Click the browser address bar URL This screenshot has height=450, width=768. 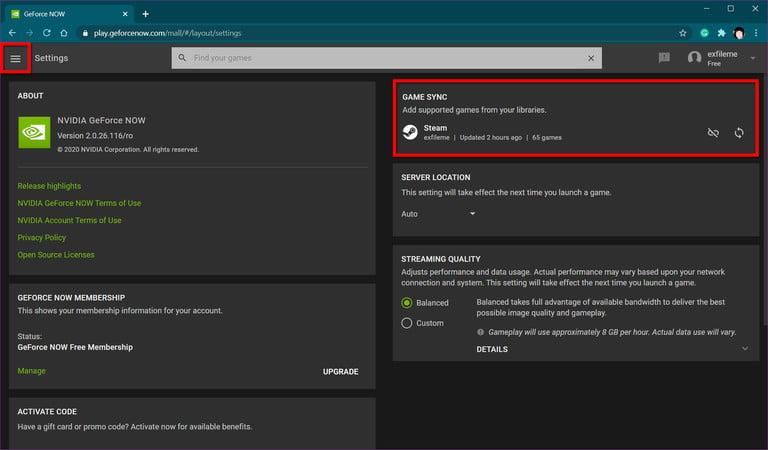[168, 33]
